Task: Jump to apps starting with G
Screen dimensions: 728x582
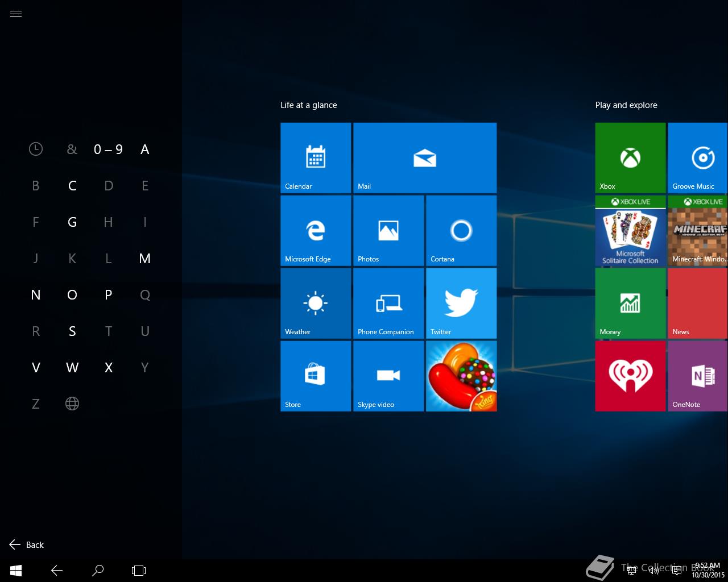Action: [x=72, y=222]
